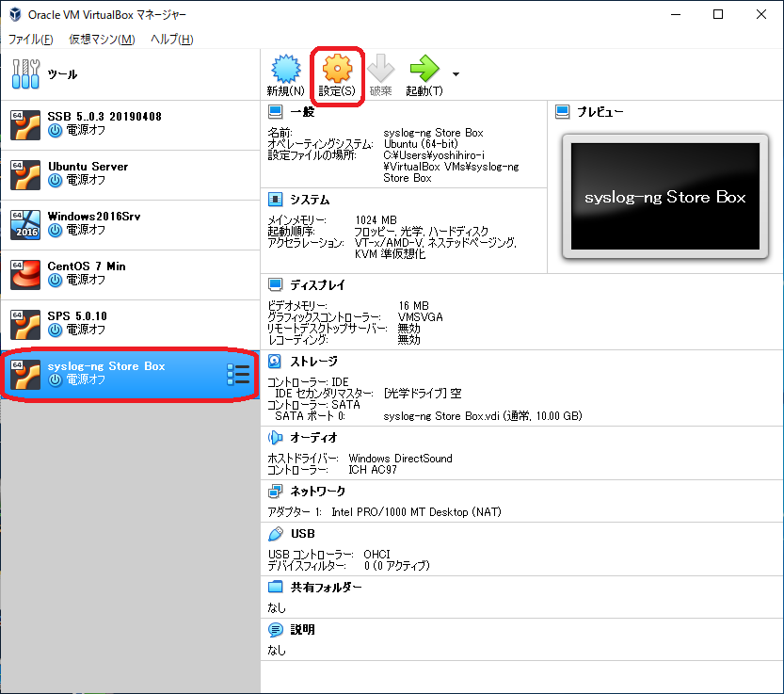The image size is (784, 694).
Task: Click Intel PRO/1000 MT Desktop (NAT) adapter text
Action: coord(417,512)
